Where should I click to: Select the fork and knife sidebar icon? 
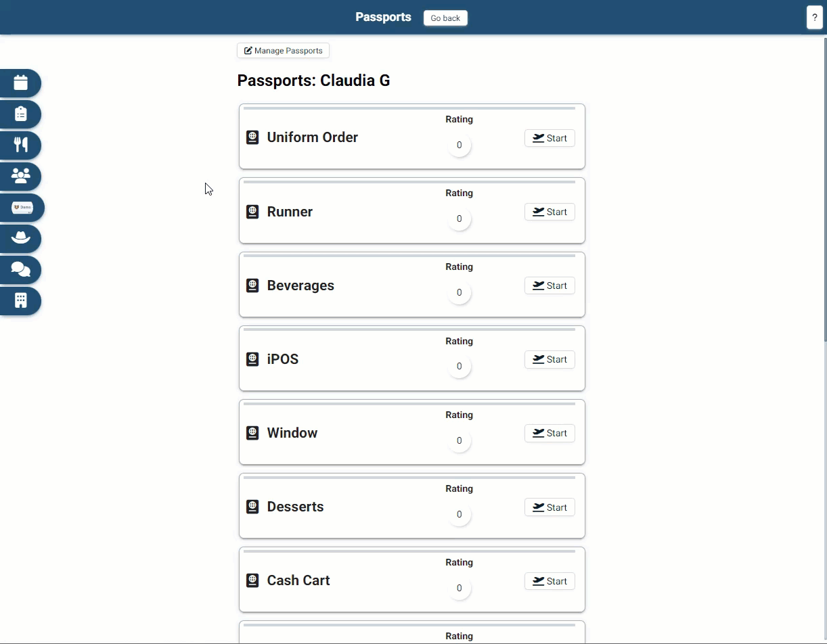21,145
